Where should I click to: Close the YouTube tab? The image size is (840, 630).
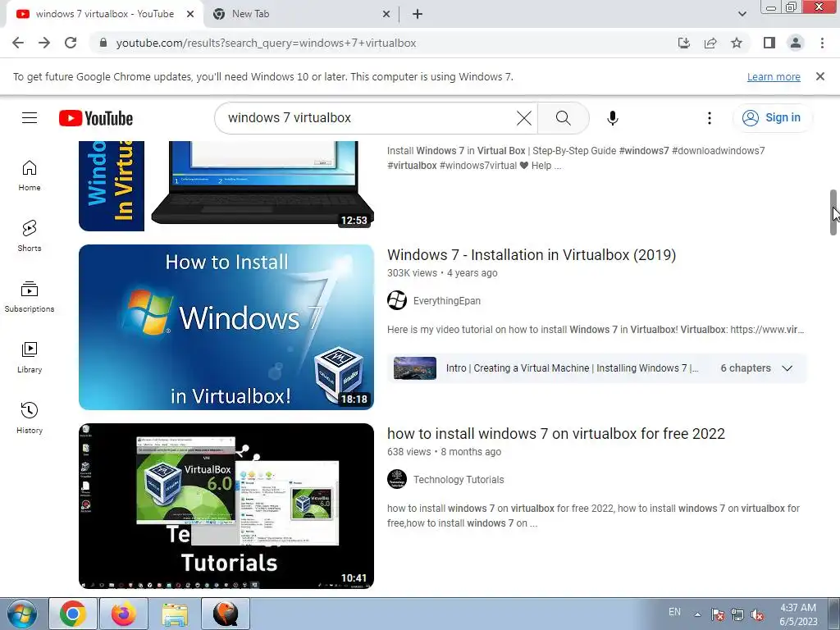pos(190,15)
